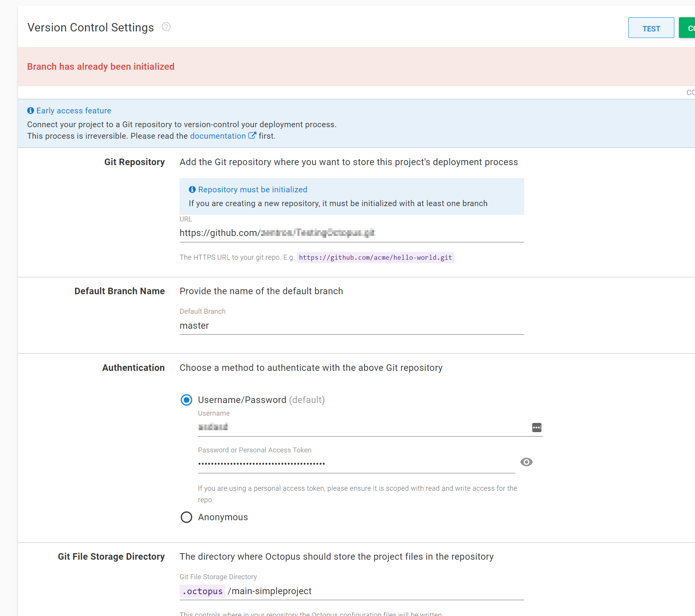
Task: Open the password manager icon in Username field
Action: (536, 428)
